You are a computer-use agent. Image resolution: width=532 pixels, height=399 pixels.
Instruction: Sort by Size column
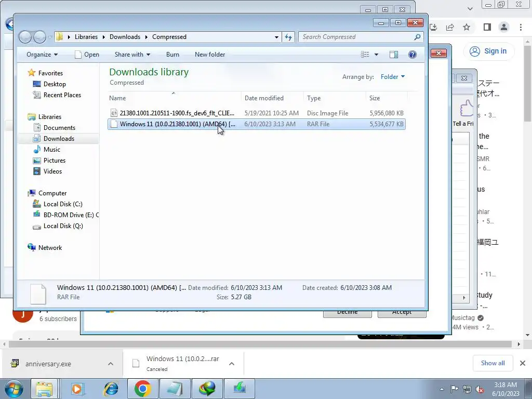click(x=387, y=98)
